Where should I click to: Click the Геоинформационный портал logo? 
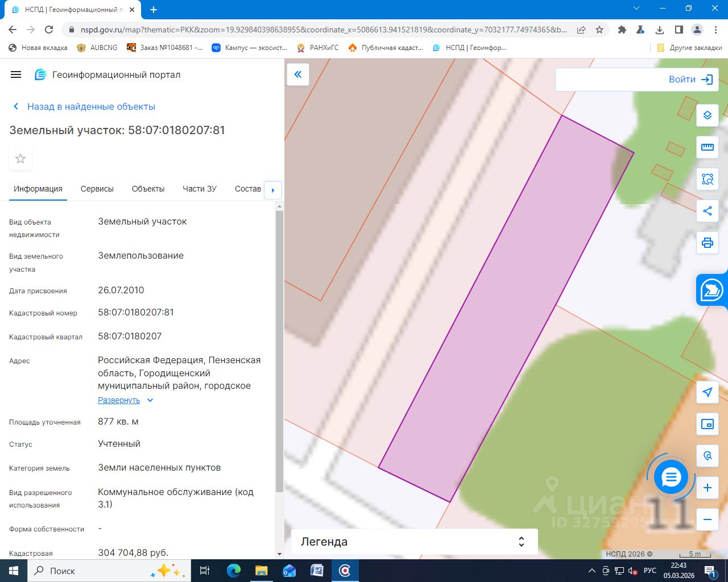pos(107,74)
